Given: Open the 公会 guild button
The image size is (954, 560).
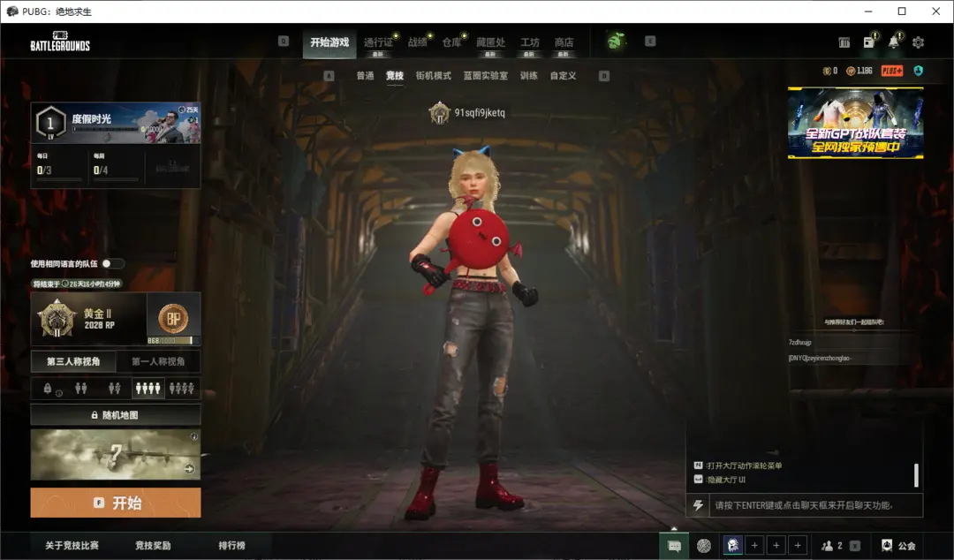Looking at the screenshot, I should (x=898, y=545).
